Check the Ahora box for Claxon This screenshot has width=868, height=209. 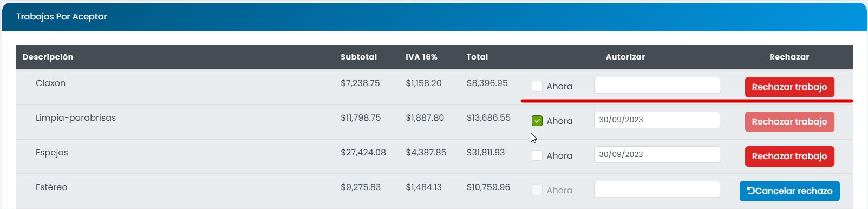click(x=537, y=86)
